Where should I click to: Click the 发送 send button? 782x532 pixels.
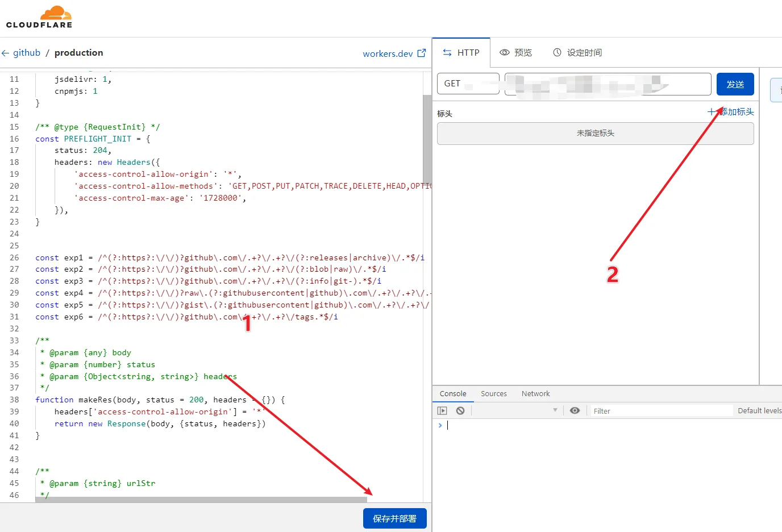pyautogui.click(x=735, y=84)
